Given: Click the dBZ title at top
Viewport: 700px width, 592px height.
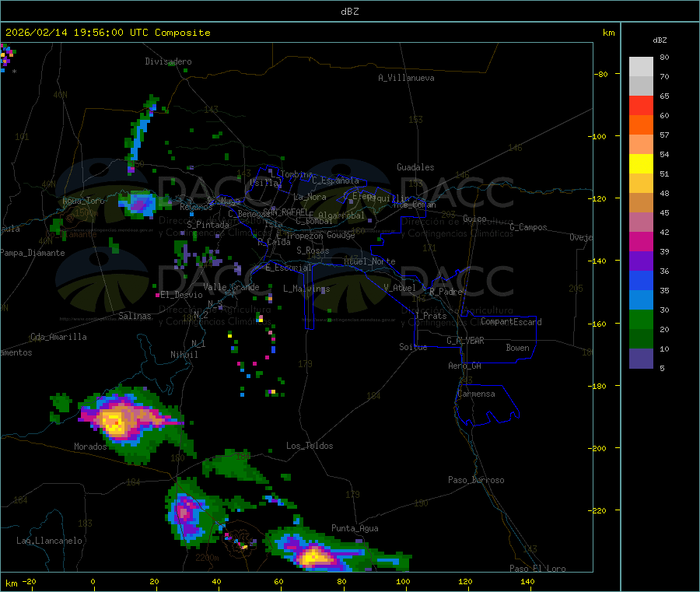Looking at the screenshot, I should 349,12.
